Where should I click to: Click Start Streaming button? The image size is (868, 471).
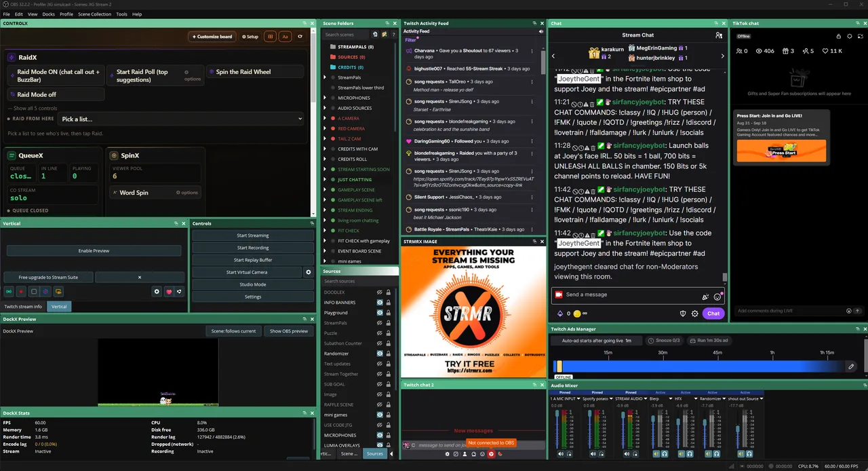253,235
